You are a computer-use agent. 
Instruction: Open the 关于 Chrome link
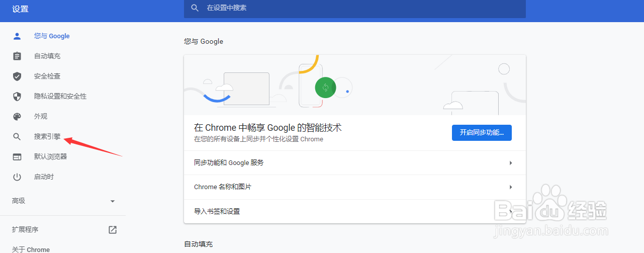tap(31, 249)
